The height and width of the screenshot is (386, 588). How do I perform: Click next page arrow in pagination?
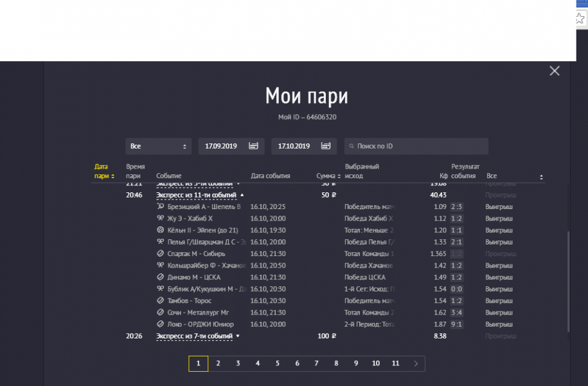(416, 363)
